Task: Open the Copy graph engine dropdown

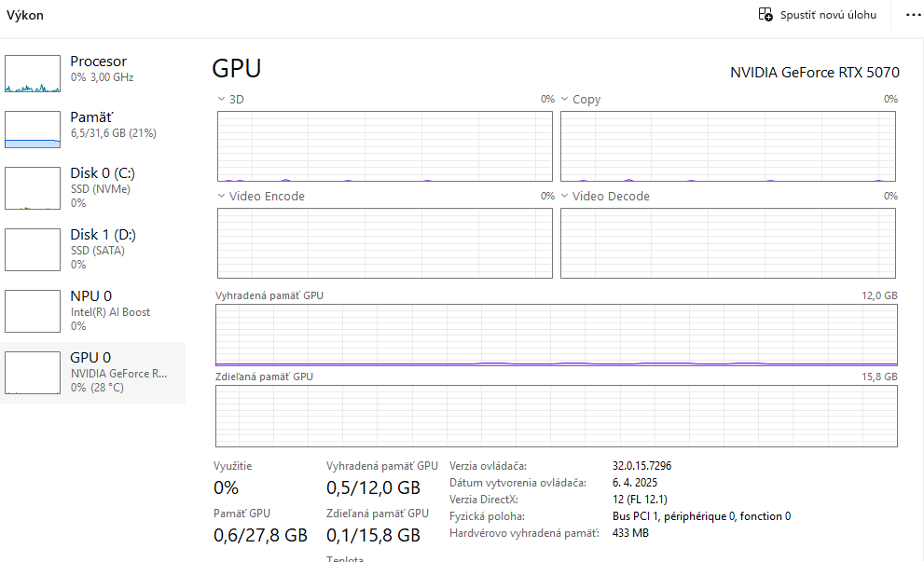Action: (565, 99)
